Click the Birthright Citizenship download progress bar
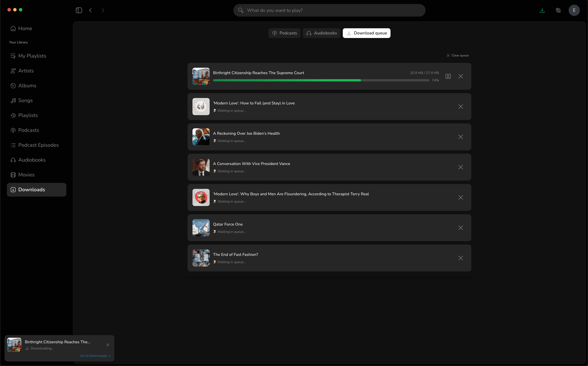This screenshot has width=588, height=366. pyautogui.click(x=321, y=80)
